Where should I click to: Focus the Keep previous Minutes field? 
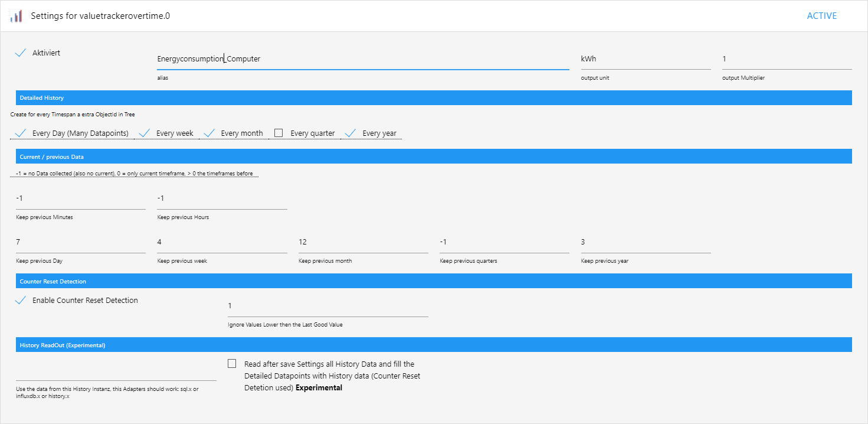pos(81,198)
